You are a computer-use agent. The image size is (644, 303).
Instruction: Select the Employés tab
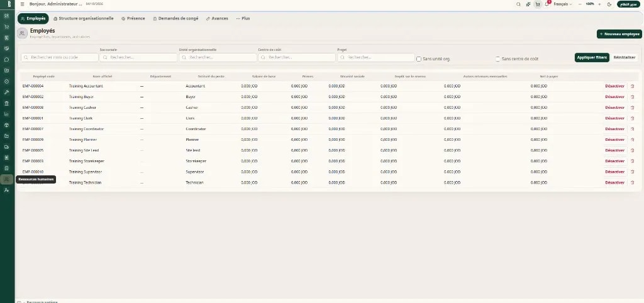point(33,18)
